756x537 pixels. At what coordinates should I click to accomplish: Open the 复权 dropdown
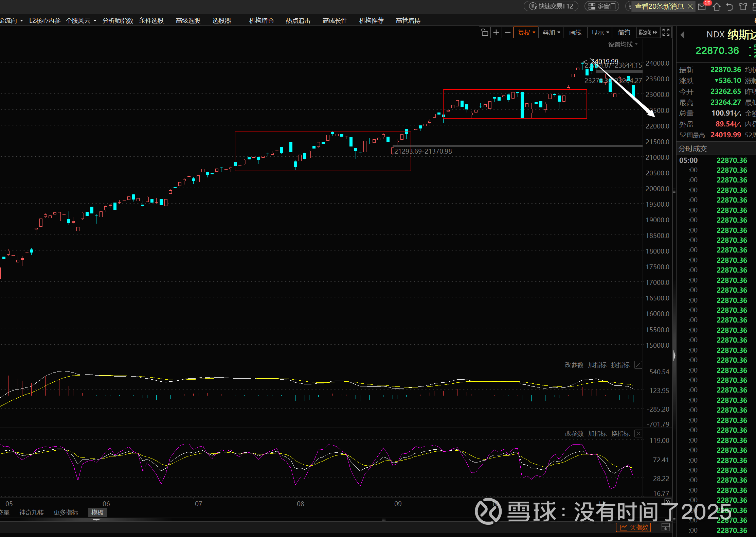[526, 33]
